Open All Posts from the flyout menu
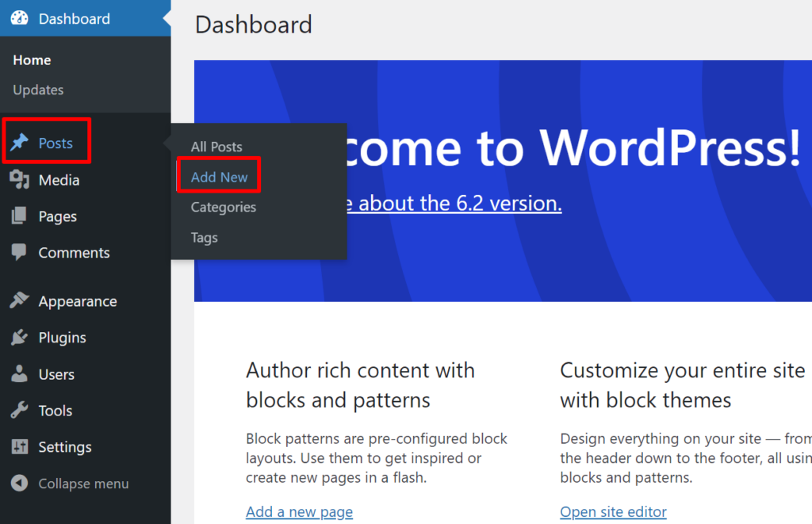 click(216, 147)
